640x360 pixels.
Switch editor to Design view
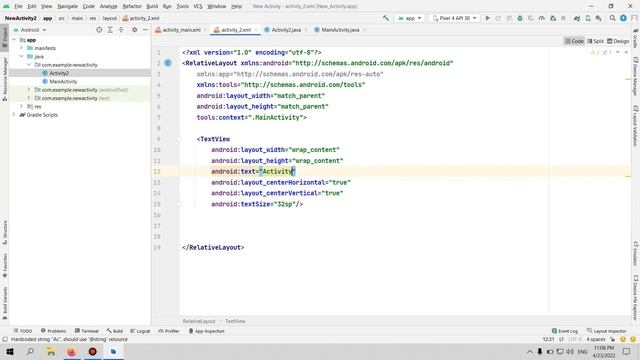coord(618,41)
